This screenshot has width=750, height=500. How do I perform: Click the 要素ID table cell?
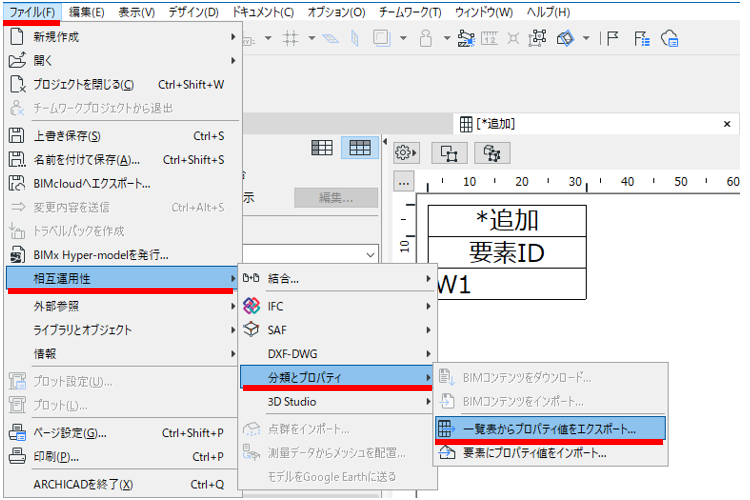click(x=507, y=253)
